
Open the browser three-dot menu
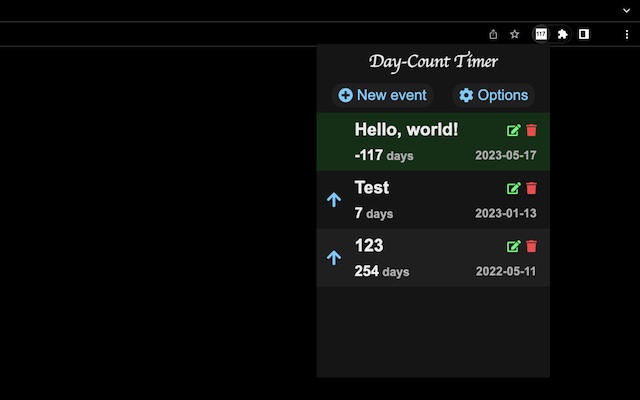[627, 35]
